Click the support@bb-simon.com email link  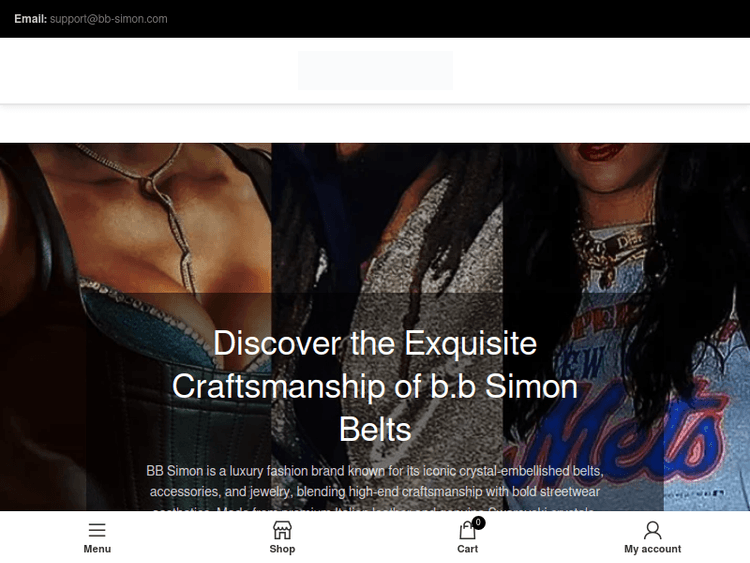(x=109, y=19)
